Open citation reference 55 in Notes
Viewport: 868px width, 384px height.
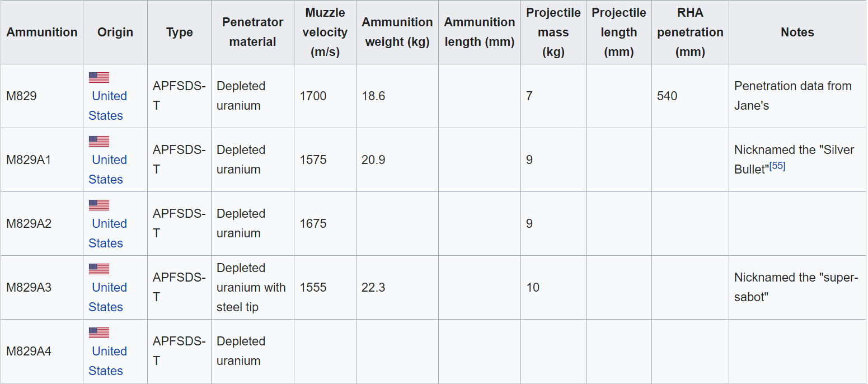777,166
